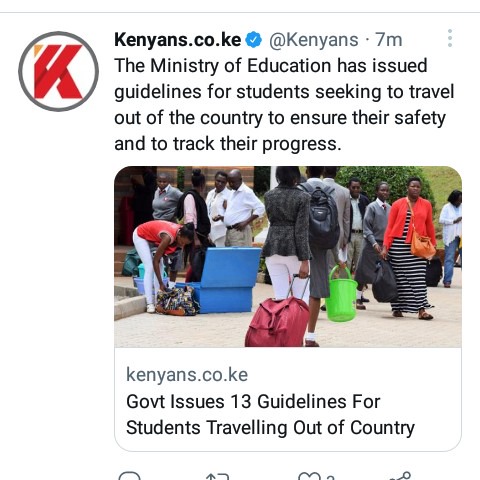Click the green bucket in photo
Image resolution: width=480 pixels, height=480 pixels.
341,294
